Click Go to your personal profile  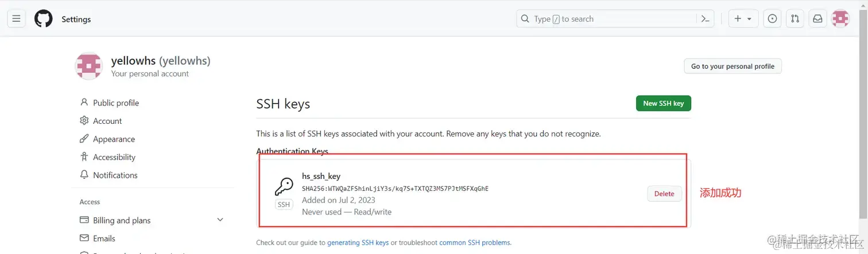click(733, 67)
